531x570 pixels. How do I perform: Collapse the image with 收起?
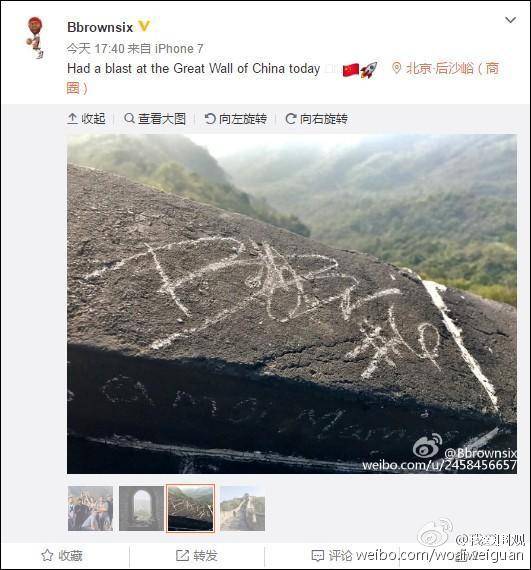pyautogui.click(x=87, y=119)
